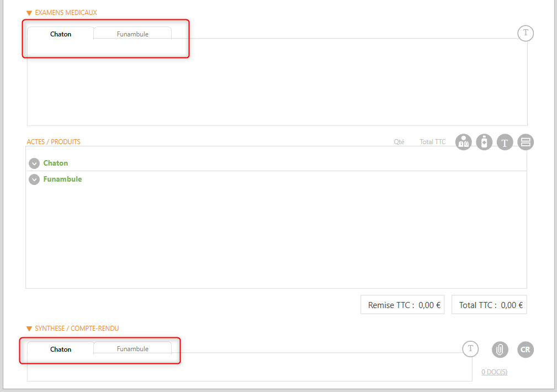Open the 0 DOC(S) link
This screenshot has height=392, width=557.
pos(494,372)
